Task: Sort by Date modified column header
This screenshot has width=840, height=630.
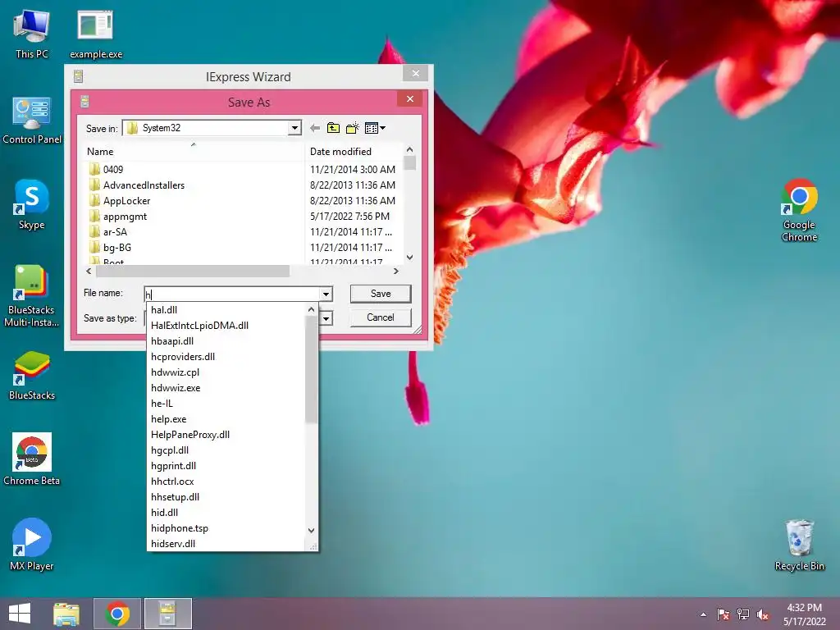Action: click(x=354, y=152)
